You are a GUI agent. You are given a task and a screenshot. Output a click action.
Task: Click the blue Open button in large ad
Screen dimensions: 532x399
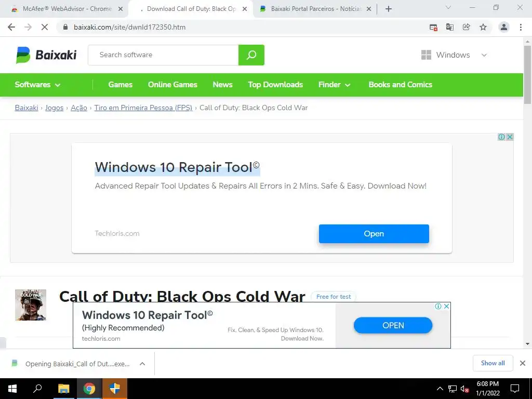374,234
